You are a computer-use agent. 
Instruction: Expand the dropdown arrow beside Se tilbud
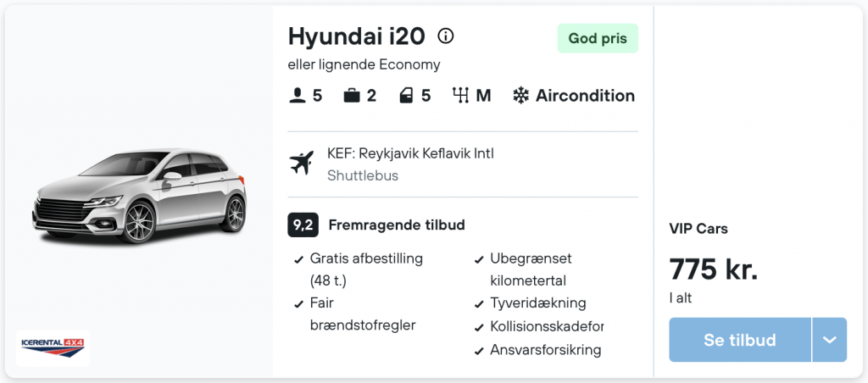point(829,340)
